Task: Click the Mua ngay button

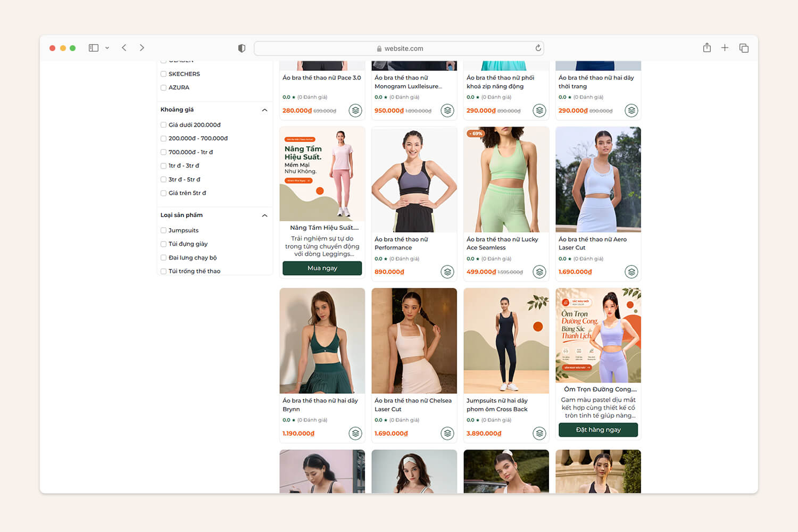Action: (322, 268)
